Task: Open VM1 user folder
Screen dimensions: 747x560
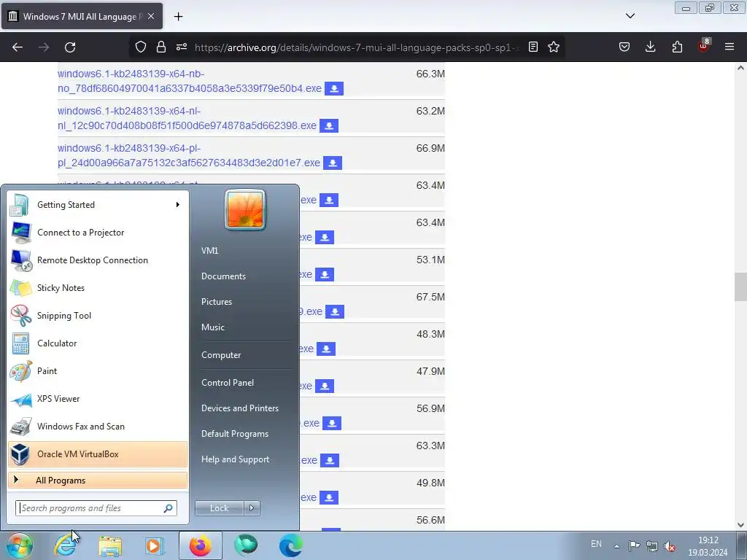Action: [209, 251]
